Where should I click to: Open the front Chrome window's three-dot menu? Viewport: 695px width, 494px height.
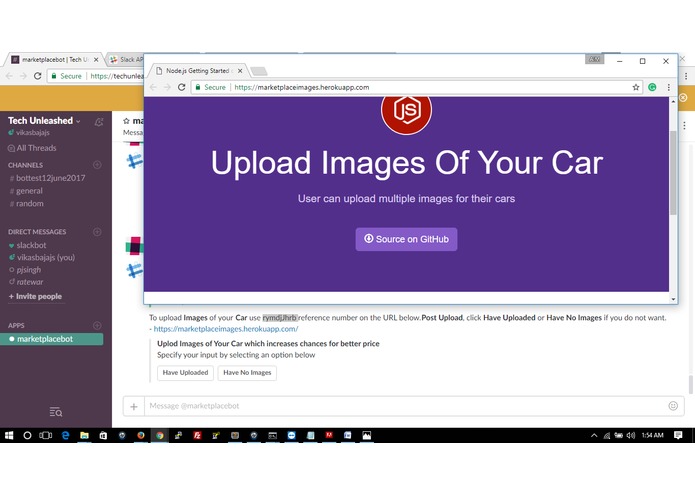668,87
